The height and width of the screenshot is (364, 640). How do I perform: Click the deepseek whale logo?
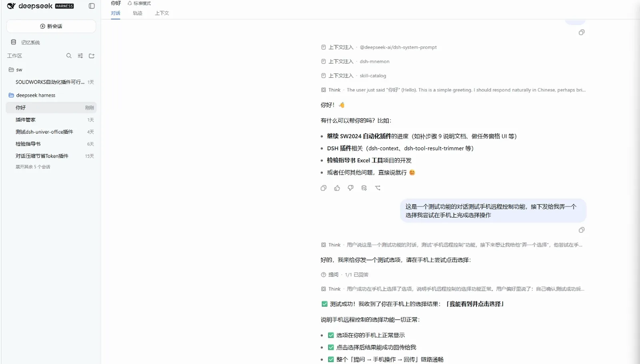tap(11, 6)
